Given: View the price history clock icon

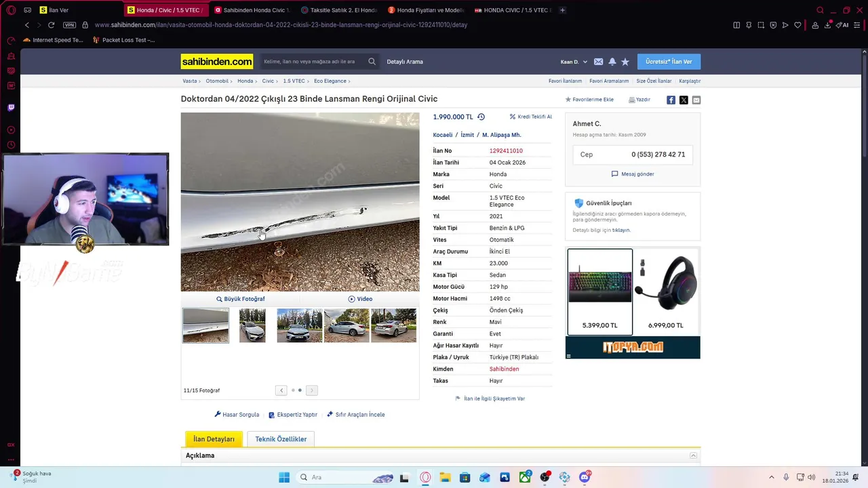Looking at the screenshot, I should click(x=481, y=117).
